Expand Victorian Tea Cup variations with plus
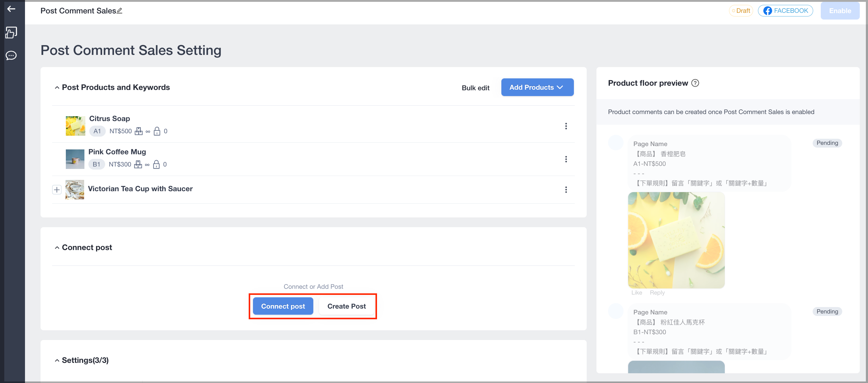The width and height of the screenshot is (868, 383). click(57, 190)
